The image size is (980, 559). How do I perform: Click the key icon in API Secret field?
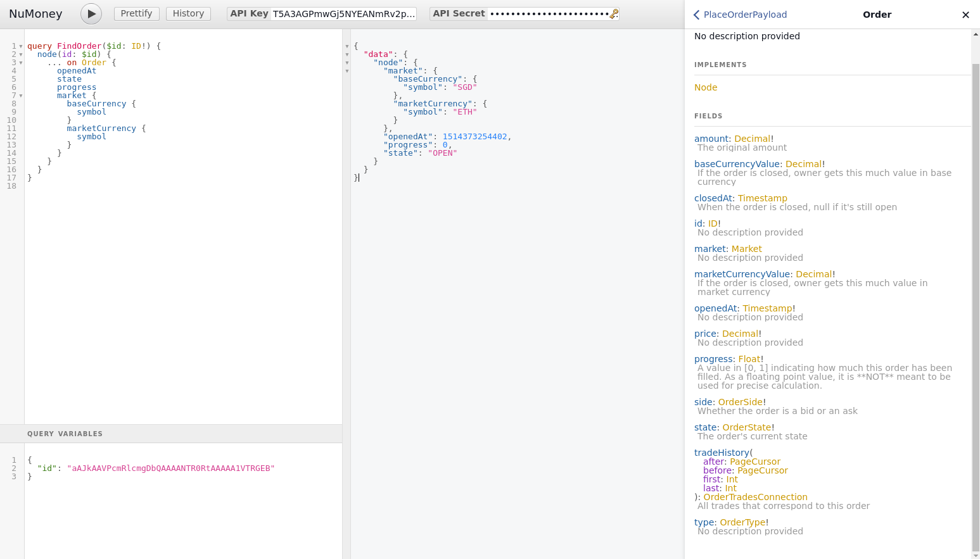click(x=614, y=13)
